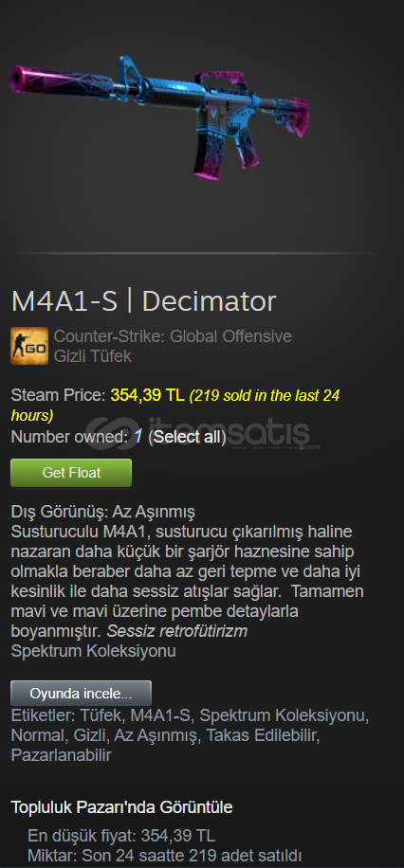Click the Dış Görünüş: Az Aşınmış line

coord(103,511)
